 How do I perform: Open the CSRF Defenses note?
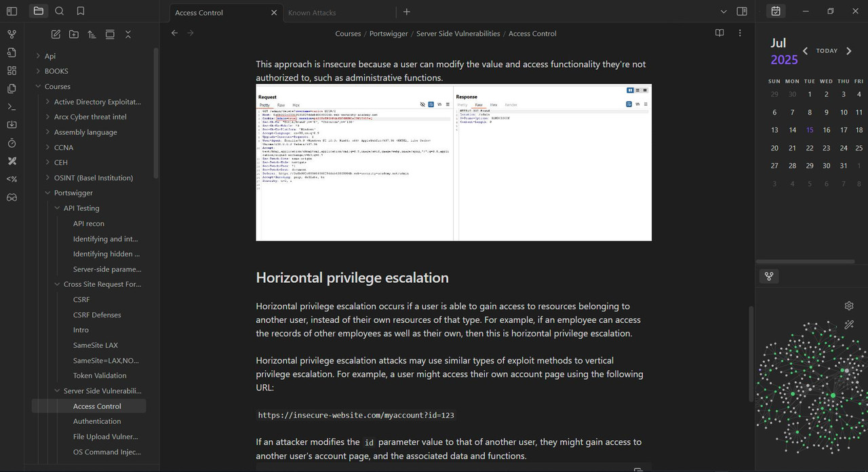(97, 315)
